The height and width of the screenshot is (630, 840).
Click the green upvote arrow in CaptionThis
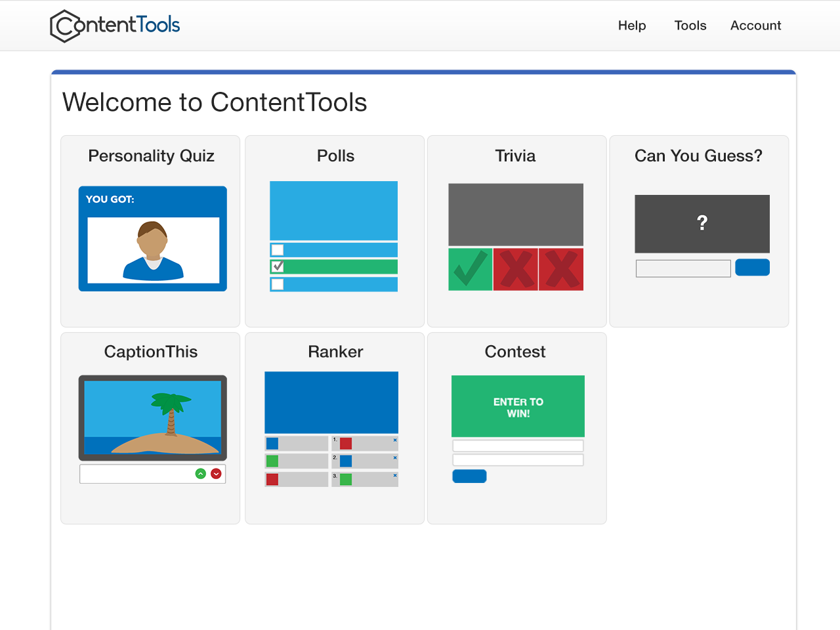click(201, 474)
